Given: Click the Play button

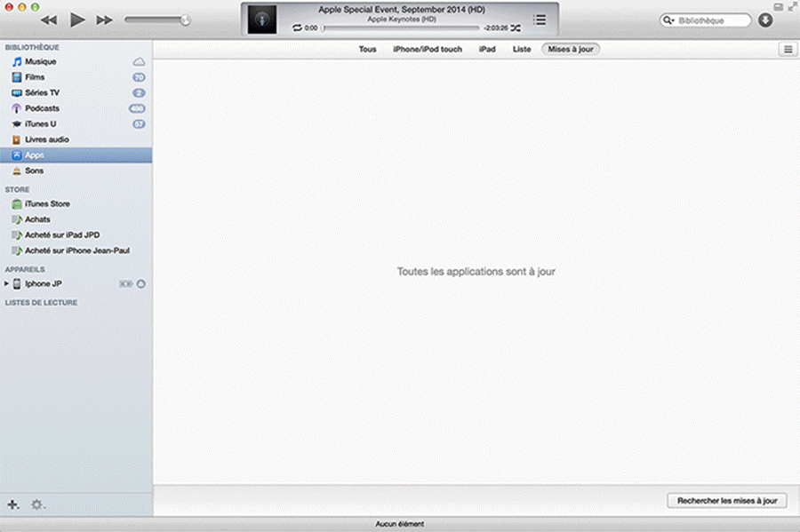Looking at the screenshot, I should [77, 20].
